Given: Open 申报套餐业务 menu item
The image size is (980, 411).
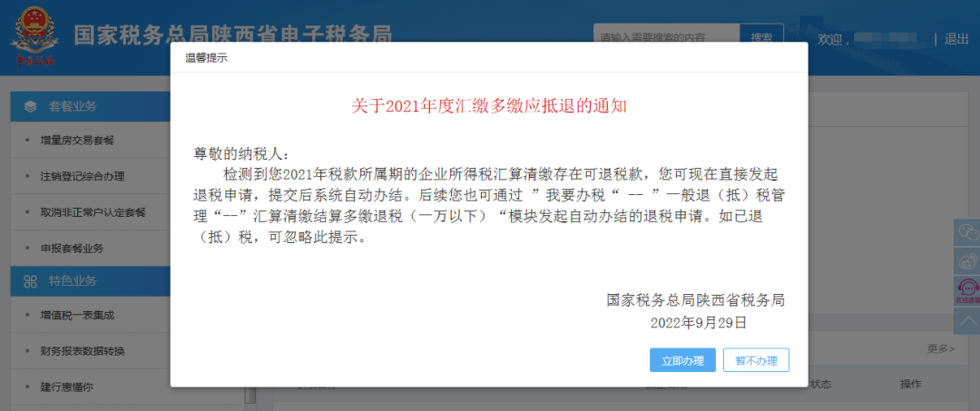Looking at the screenshot, I should (72, 249).
